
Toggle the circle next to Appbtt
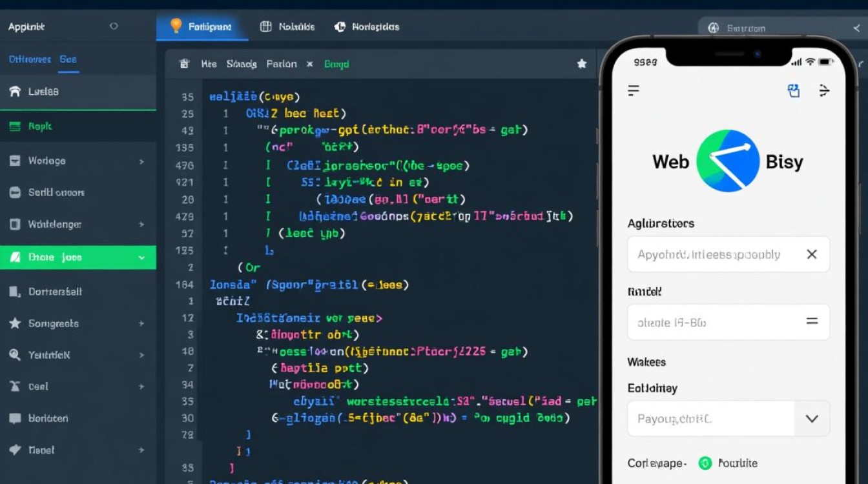(114, 26)
